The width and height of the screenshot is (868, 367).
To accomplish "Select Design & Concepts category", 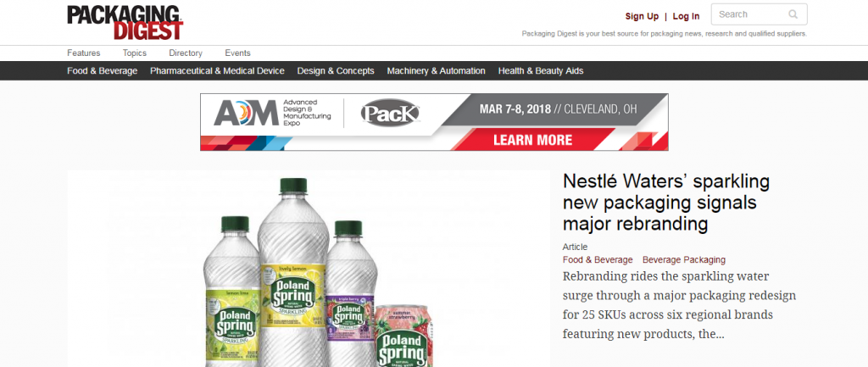I will tap(336, 71).
